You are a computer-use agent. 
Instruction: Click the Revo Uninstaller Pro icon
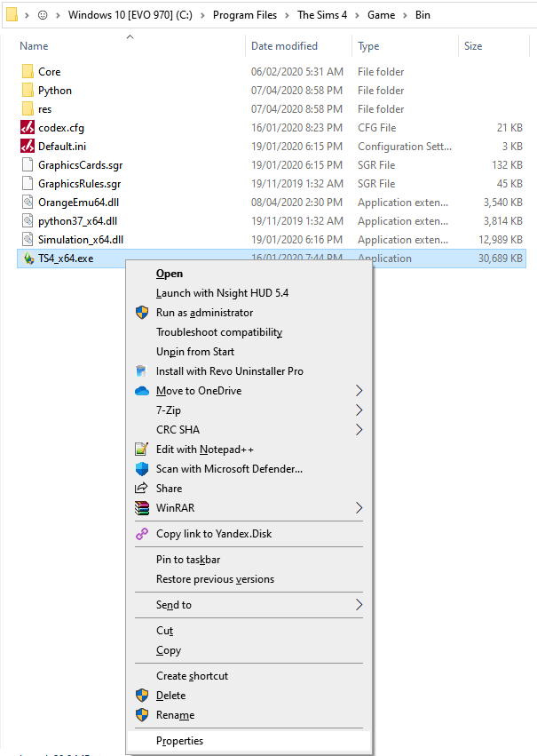tap(141, 371)
